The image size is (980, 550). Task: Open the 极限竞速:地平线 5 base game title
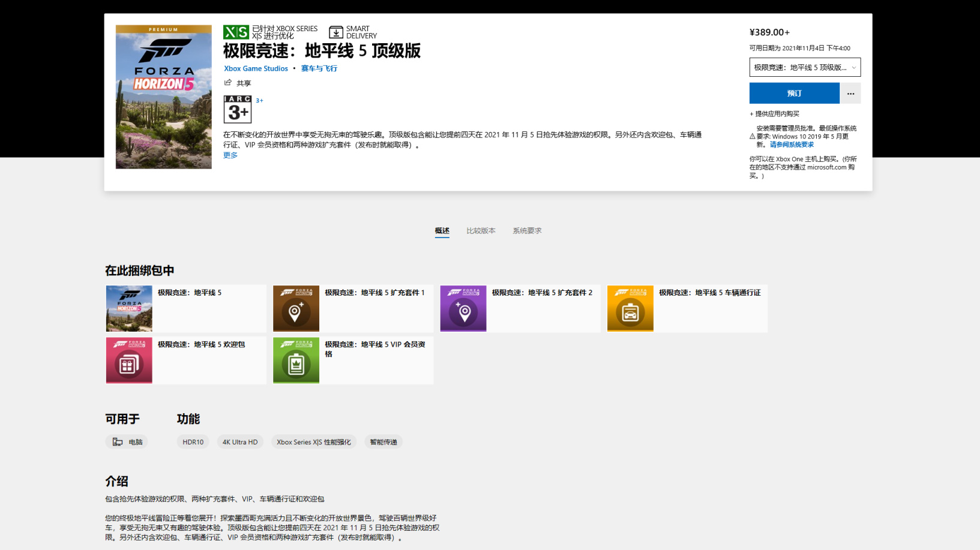click(x=190, y=293)
